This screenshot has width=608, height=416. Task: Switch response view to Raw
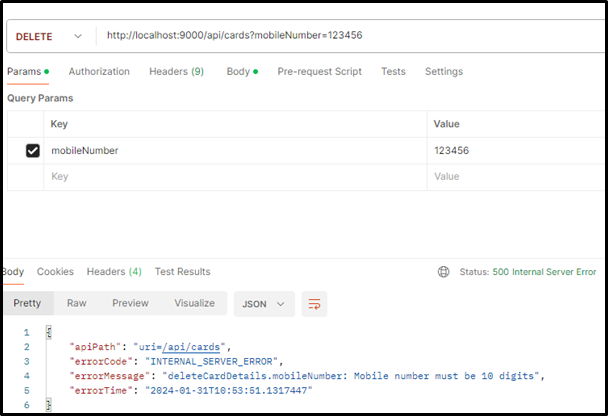pyautogui.click(x=77, y=303)
